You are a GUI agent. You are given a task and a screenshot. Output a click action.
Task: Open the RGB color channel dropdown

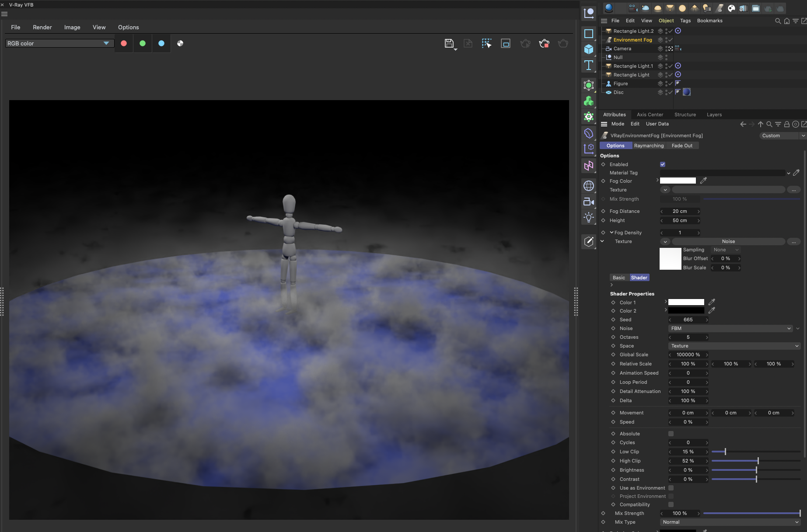(59, 43)
